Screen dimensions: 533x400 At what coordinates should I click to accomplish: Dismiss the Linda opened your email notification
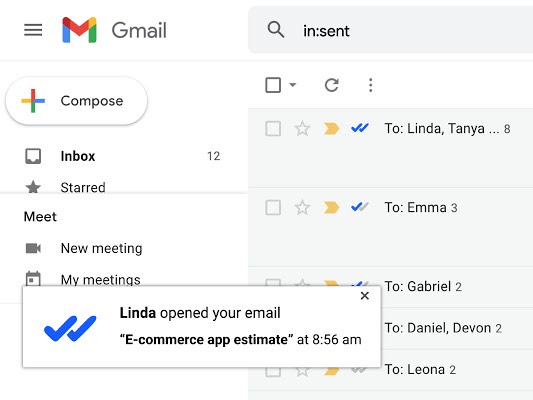click(365, 296)
